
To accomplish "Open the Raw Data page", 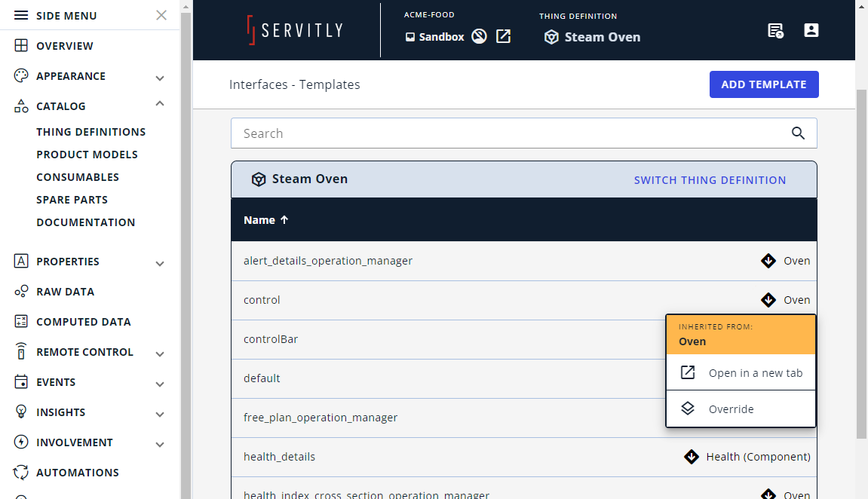I will click(x=66, y=292).
